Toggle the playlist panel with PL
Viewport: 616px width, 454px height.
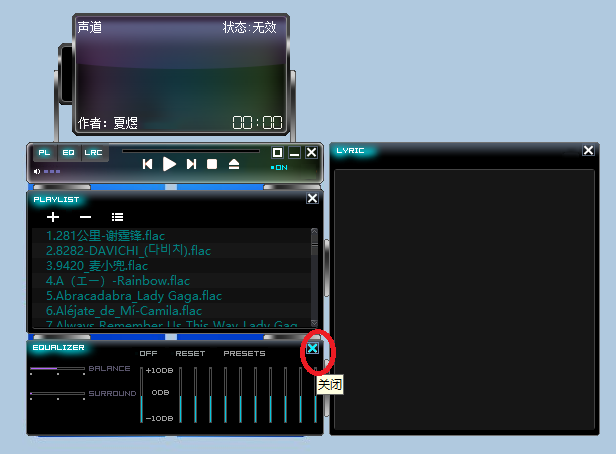(x=44, y=153)
